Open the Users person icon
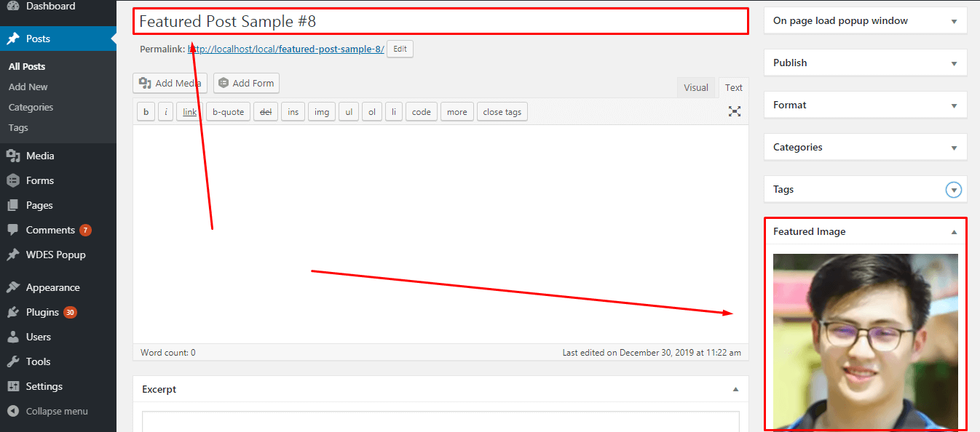The width and height of the screenshot is (980, 432). coord(13,337)
